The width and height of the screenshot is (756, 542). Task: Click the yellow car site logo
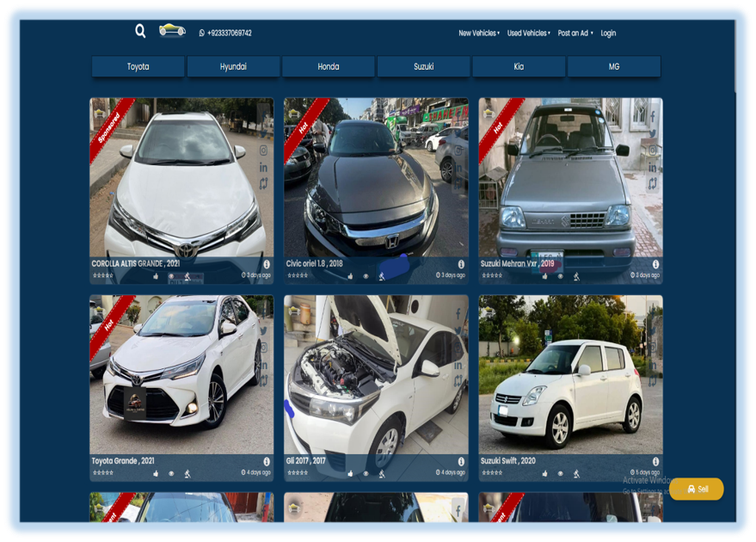pos(172,30)
